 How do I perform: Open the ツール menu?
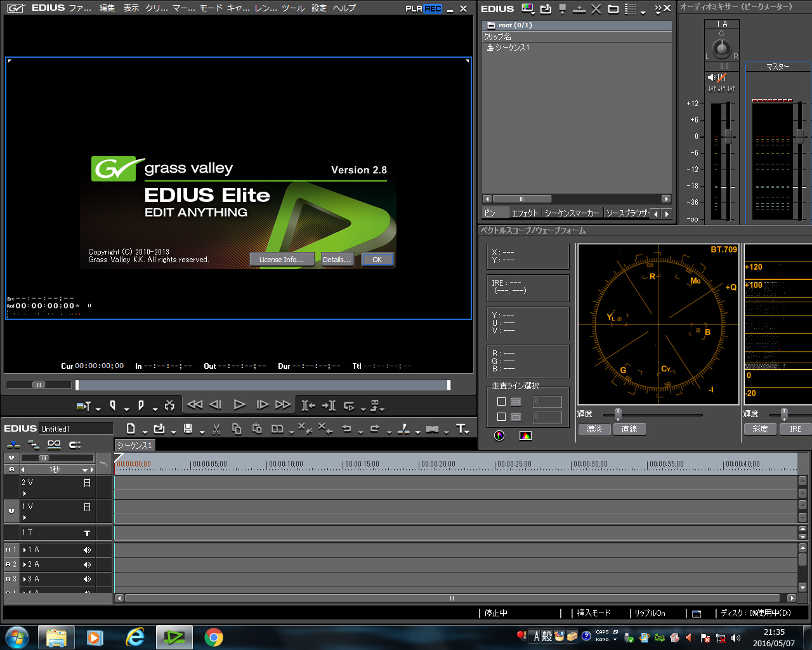[293, 8]
